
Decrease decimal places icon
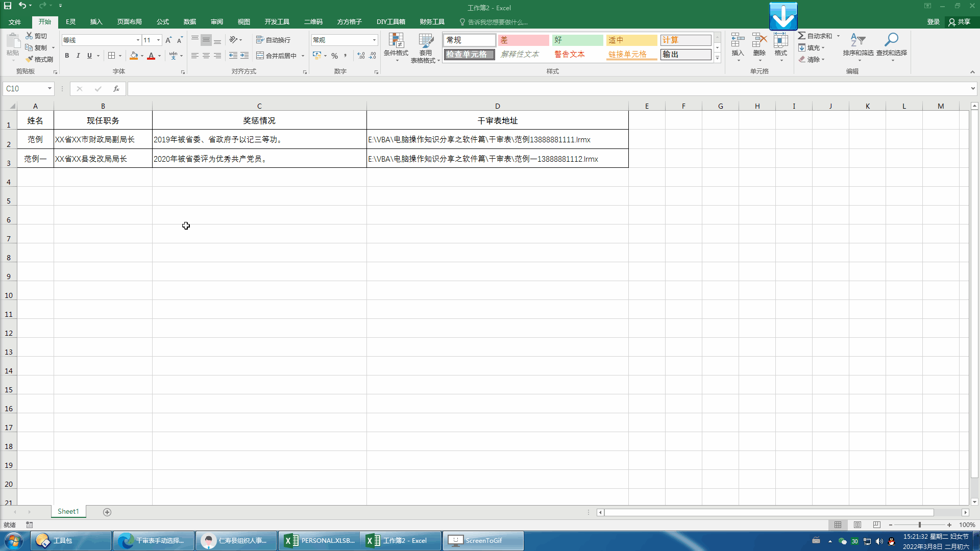click(x=373, y=56)
